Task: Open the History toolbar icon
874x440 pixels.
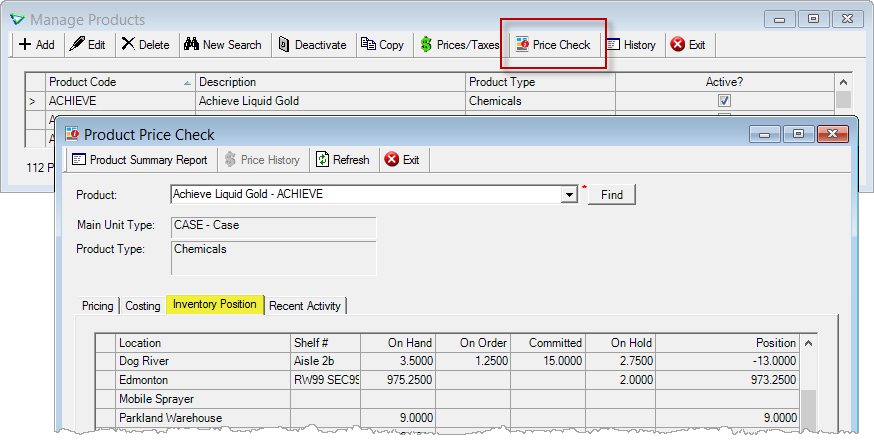Action: (613, 45)
